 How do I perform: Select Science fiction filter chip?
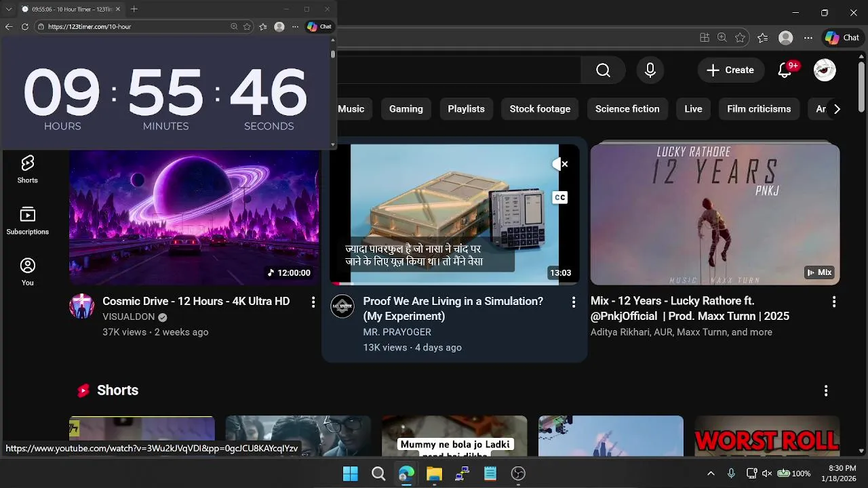click(x=627, y=108)
